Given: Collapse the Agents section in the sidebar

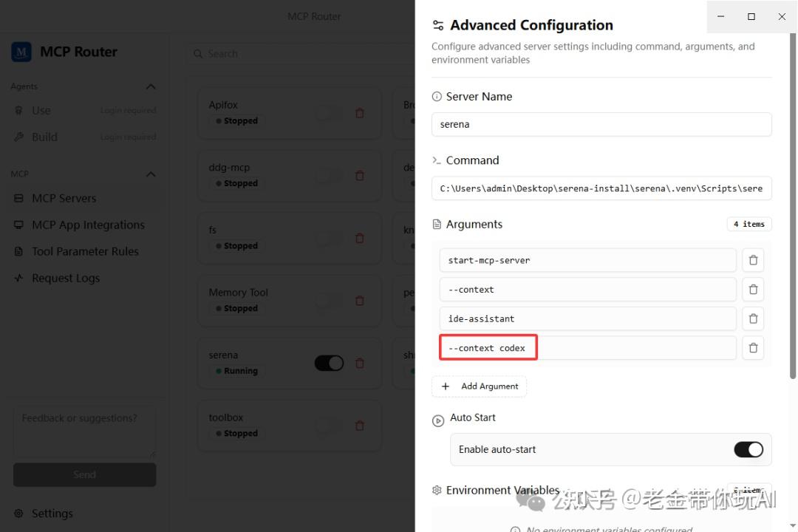Looking at the screenshot, I should click(x=150, y=86).
